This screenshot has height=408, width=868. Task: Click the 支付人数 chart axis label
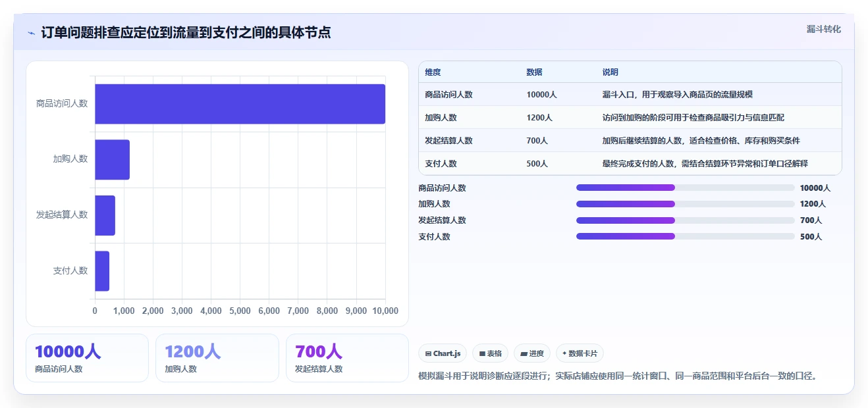point(70,270)
